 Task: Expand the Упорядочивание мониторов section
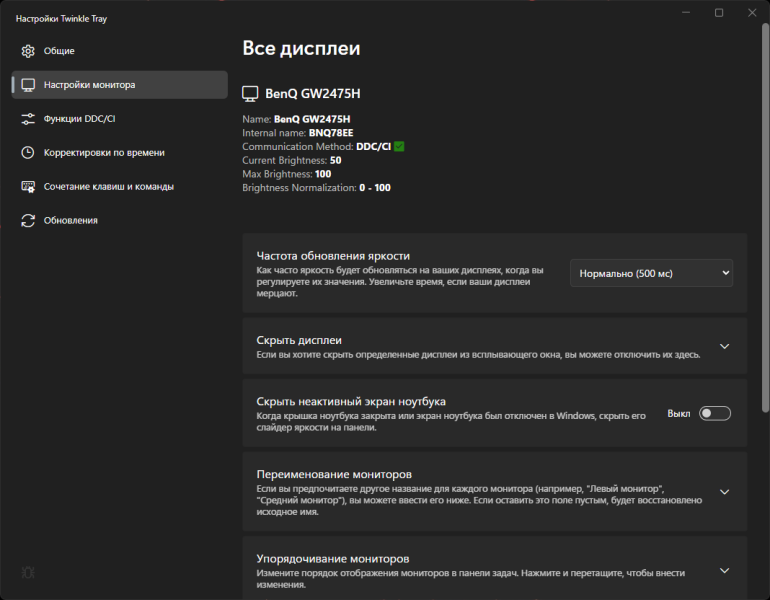[495, 570]
